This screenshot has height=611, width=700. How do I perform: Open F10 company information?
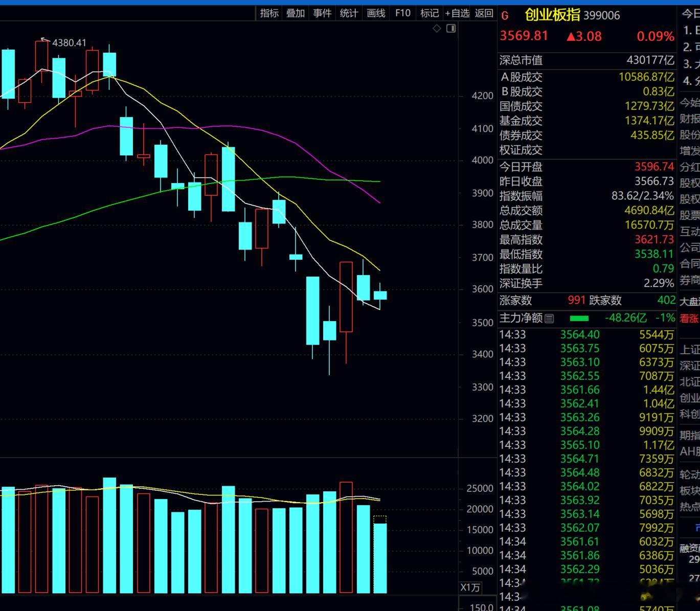tap(403, 13)
